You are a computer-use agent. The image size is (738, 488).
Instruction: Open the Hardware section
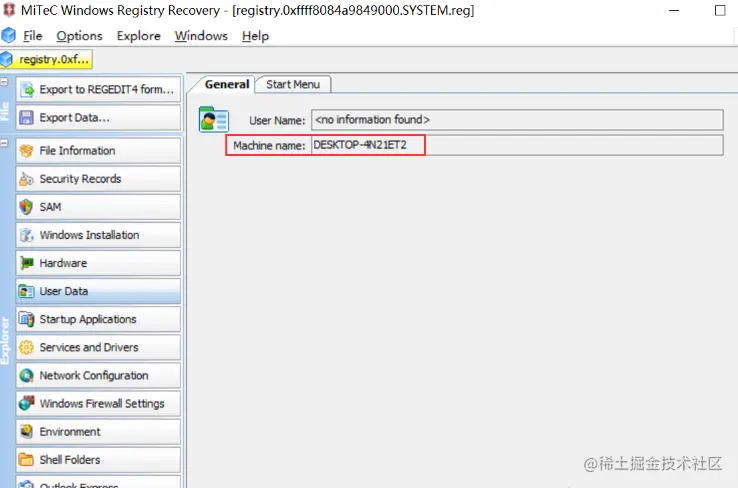pyautogui.click(x=98, y=263)
